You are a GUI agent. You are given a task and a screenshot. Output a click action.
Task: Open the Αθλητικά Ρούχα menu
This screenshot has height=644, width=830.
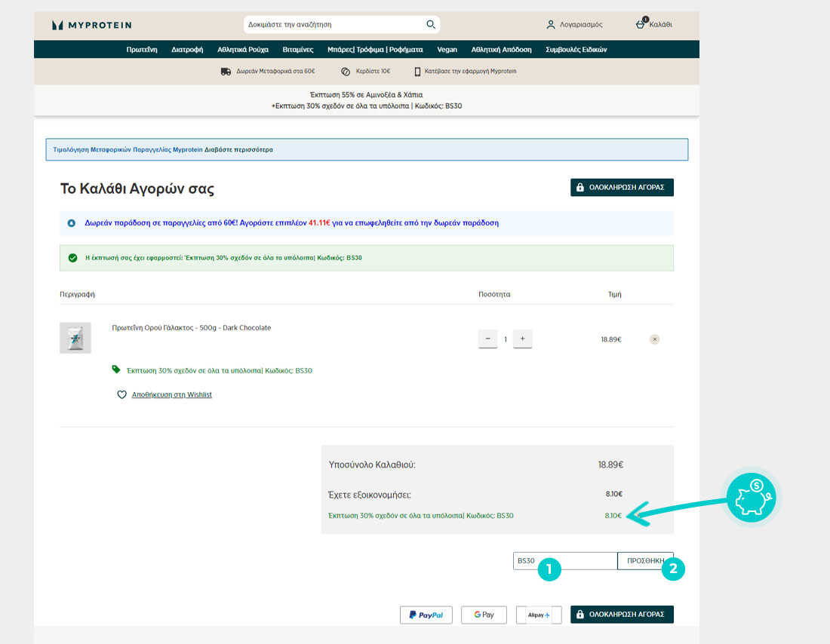pos(243,49)
